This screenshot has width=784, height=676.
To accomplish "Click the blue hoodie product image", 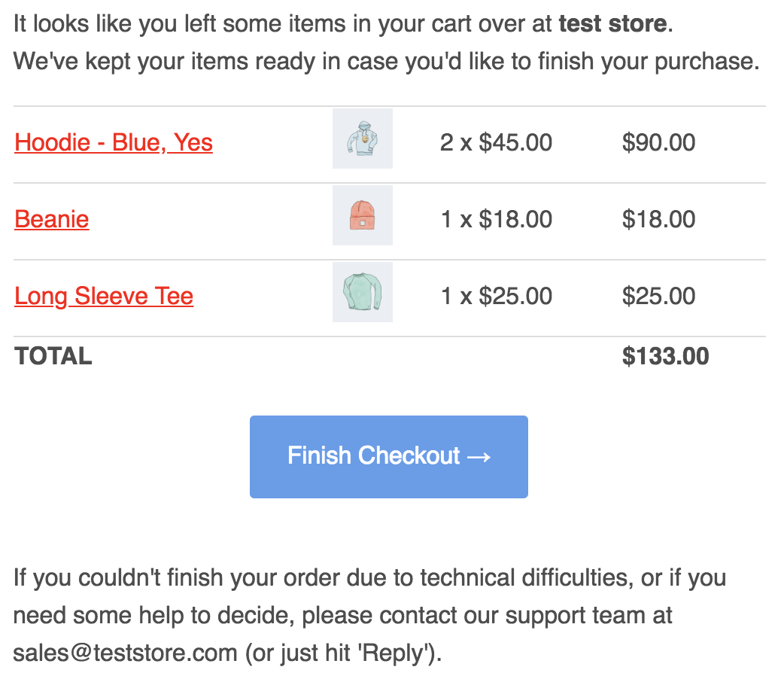I will click(x=363, y=139).
